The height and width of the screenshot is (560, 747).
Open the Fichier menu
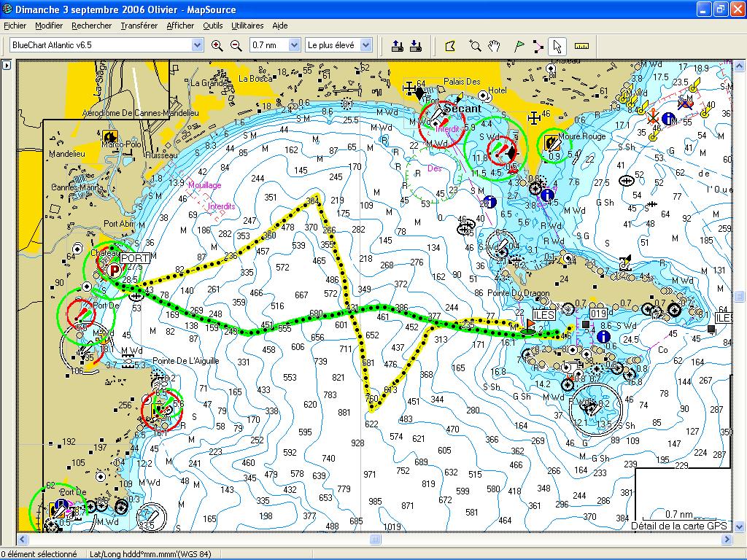(x=15, y=26)
